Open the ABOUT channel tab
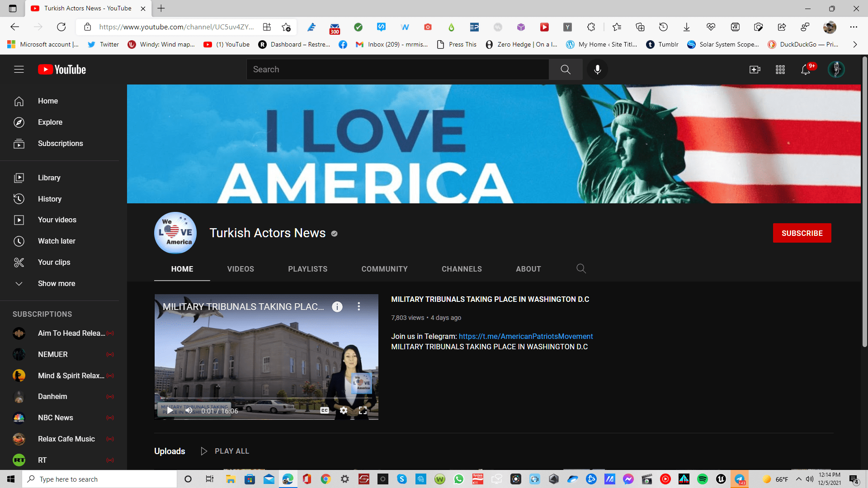The width and height of the screenshot is (868, 488). click(x=528, y=269)
